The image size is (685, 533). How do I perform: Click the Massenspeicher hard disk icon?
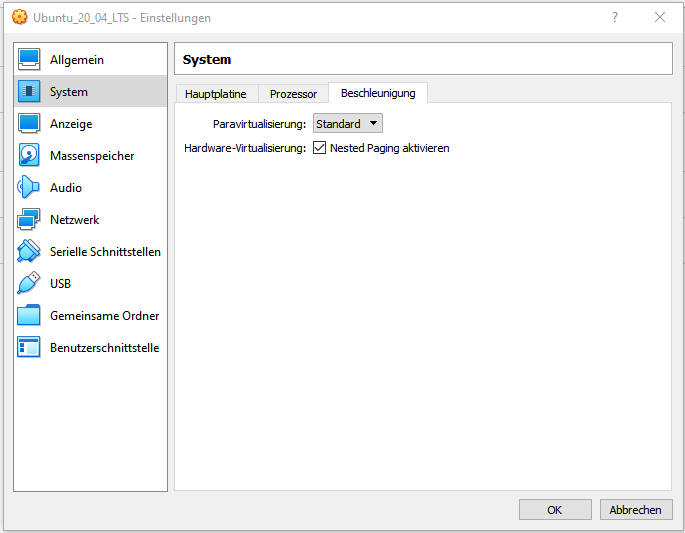pos(29,155)
